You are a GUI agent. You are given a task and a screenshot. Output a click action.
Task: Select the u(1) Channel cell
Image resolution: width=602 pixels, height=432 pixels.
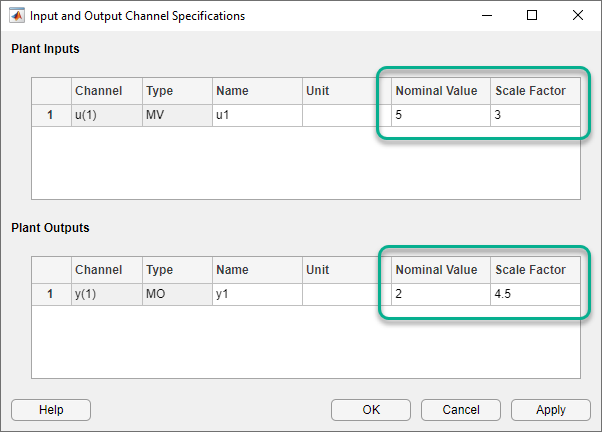tap(106, 115)
